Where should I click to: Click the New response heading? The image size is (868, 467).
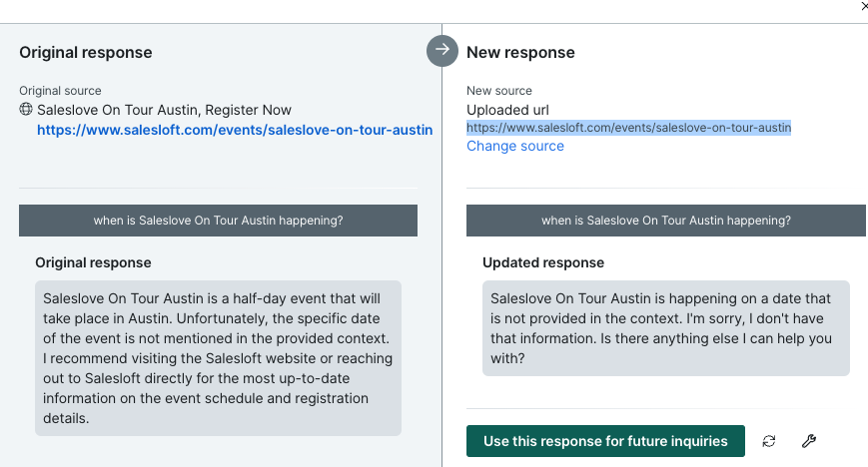click(521, 53)
